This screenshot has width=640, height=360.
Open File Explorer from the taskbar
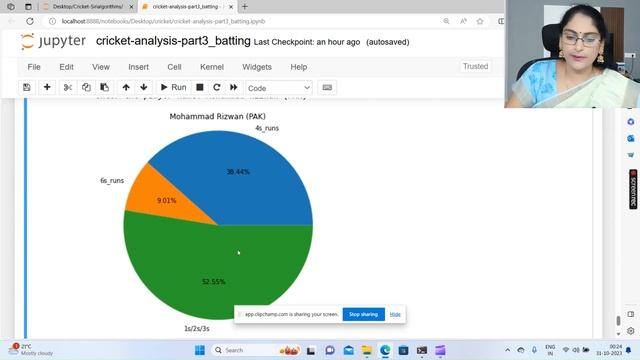367,350
